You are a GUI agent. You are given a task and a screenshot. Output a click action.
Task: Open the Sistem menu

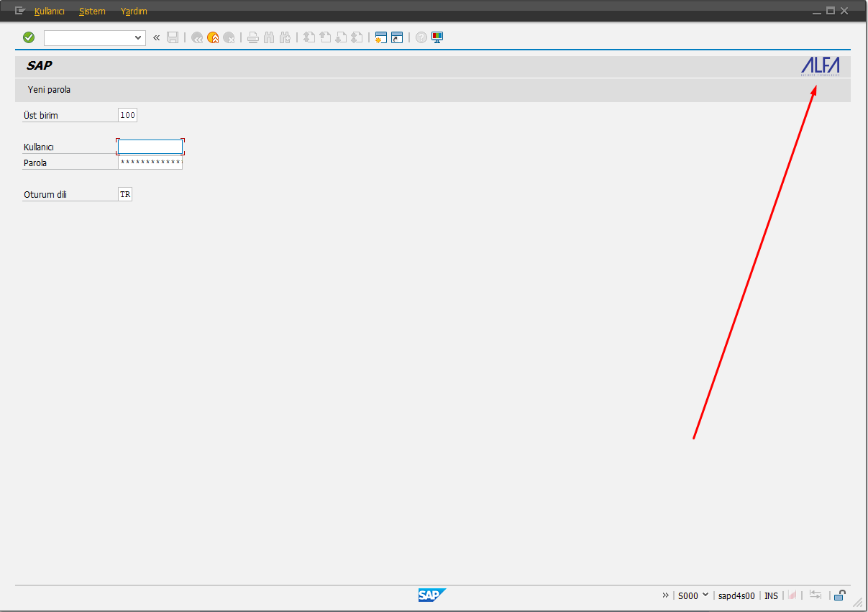[x=92, y=11]
